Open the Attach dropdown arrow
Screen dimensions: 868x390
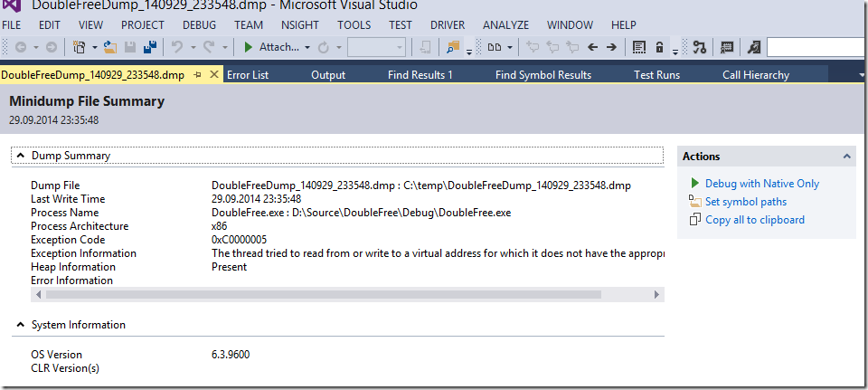(x=307, y=47)
